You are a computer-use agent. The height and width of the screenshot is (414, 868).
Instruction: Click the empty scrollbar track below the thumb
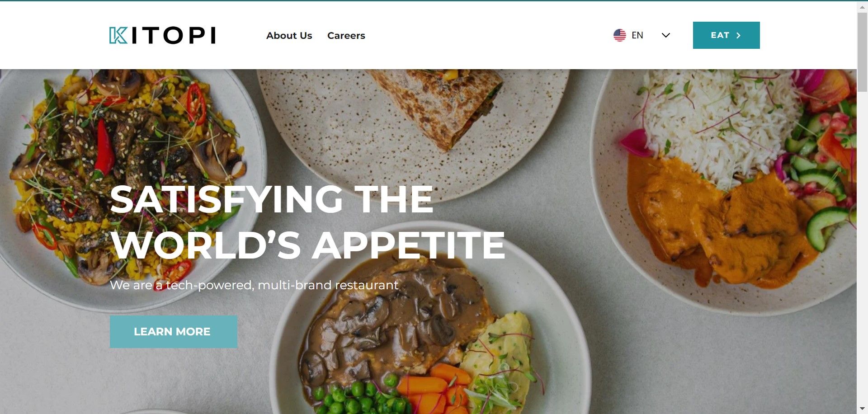pyautogui.click(x=862, y=249)
